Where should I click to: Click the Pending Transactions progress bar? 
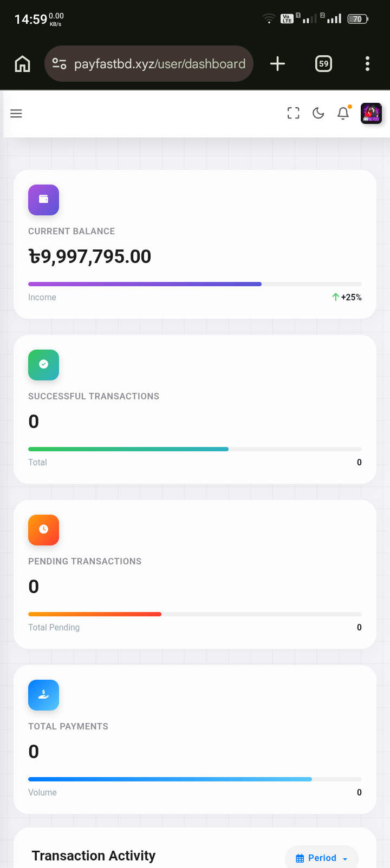[x=195, y=614]
